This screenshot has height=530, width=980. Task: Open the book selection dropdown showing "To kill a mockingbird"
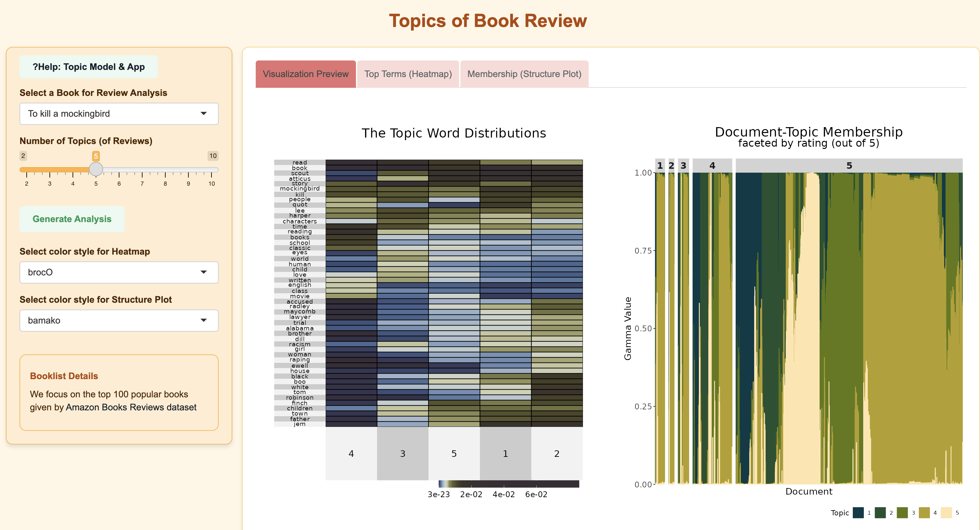point(119,113)
